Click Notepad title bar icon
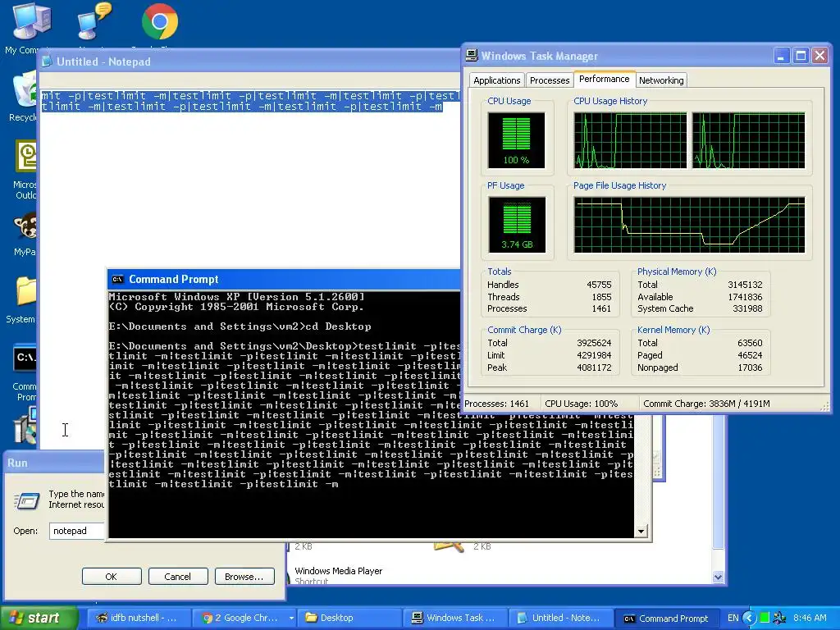 [47, 62]
